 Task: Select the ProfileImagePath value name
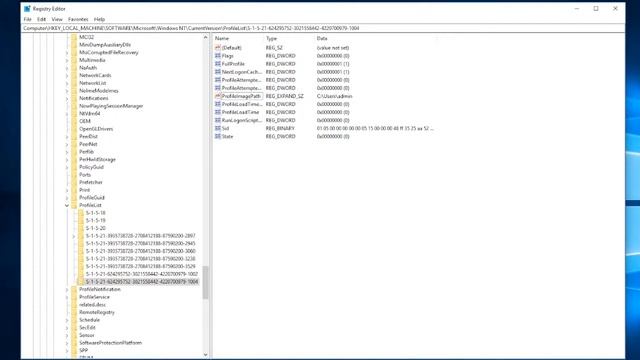click(x=241, y=96)
